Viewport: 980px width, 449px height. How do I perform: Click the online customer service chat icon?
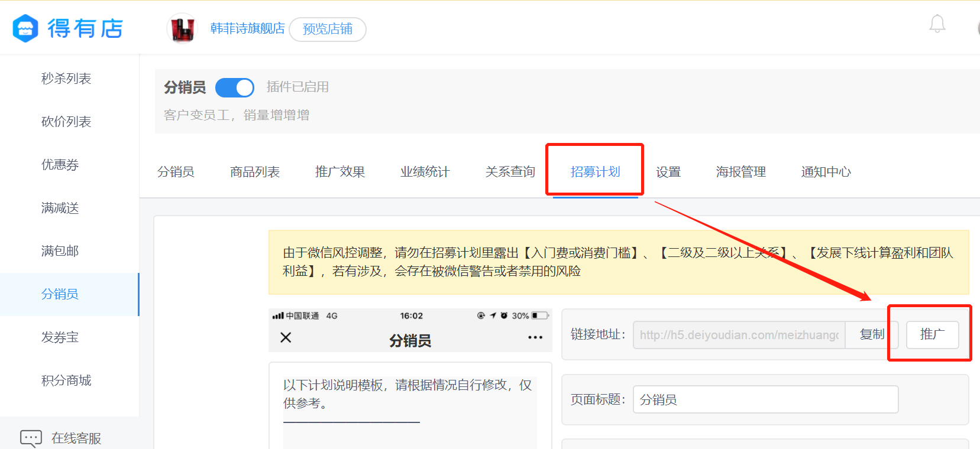[x=31, y=438]
